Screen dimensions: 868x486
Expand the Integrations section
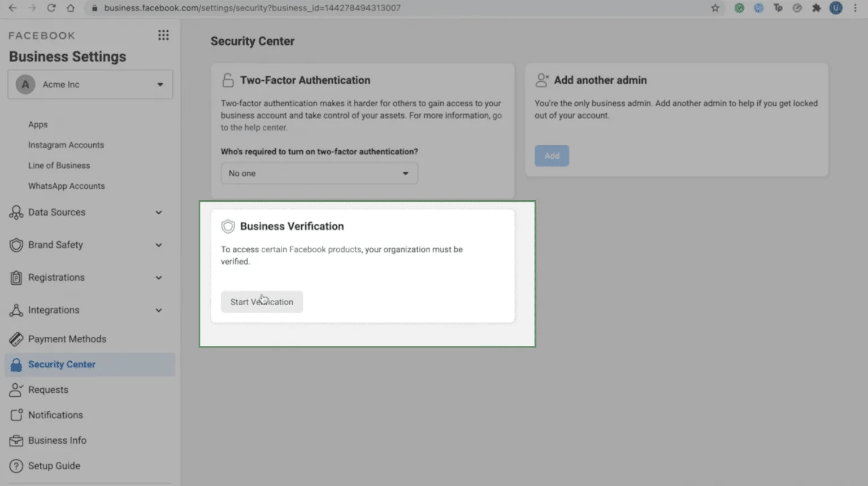tap(159, 310)
